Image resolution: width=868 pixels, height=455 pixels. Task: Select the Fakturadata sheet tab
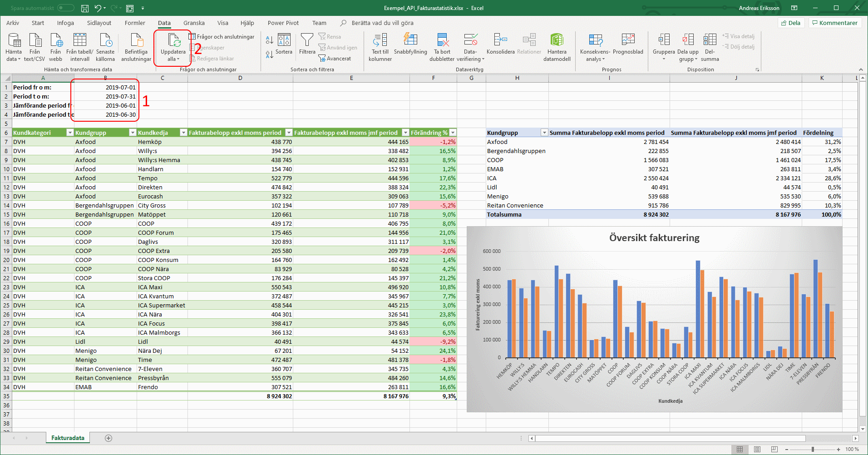click(x=68, y=438)
